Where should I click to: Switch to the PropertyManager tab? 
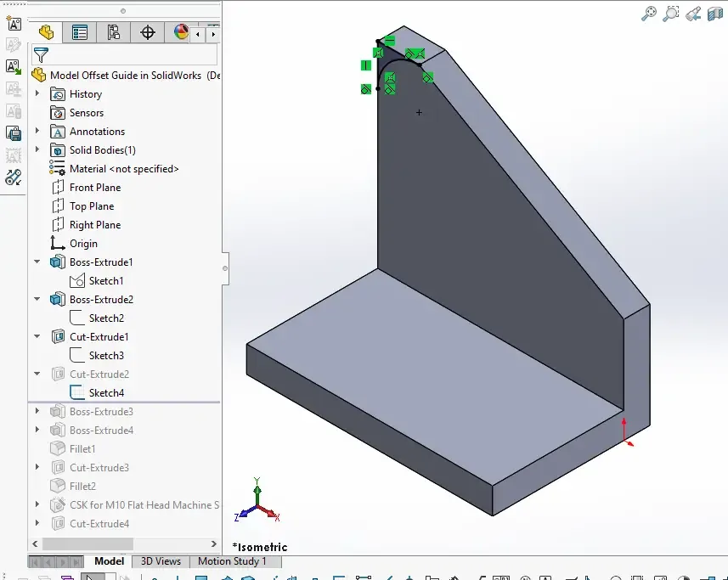pyautogui.click(x=80, y=32)
